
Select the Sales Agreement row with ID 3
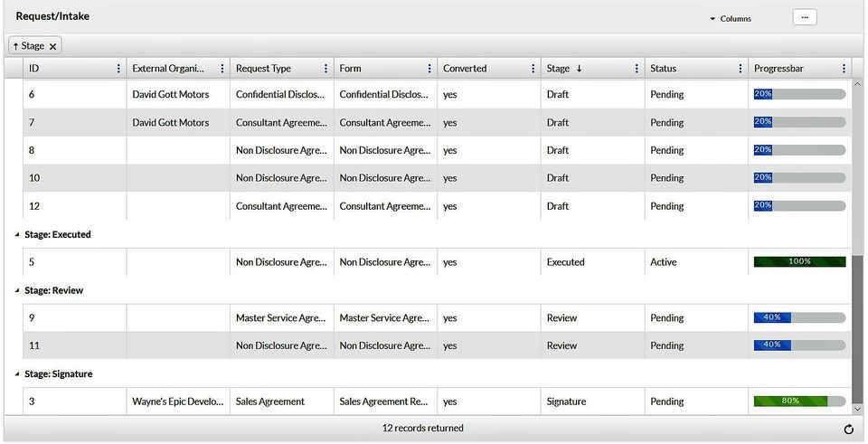click(x=271, y=401)
